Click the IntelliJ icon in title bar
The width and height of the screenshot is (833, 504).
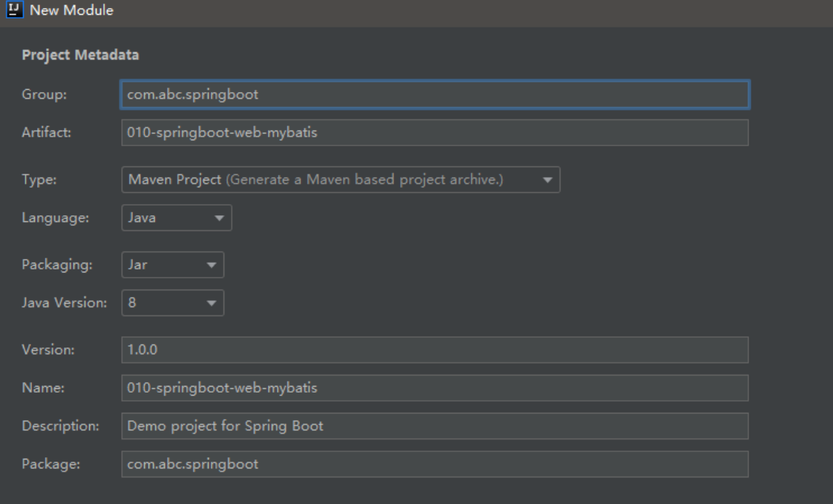click(x=14, y=10)
